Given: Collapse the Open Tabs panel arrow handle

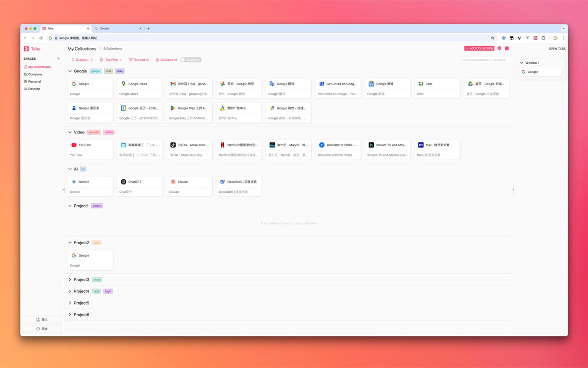Looking at the screenshot, I should click(x=513, y=190).
